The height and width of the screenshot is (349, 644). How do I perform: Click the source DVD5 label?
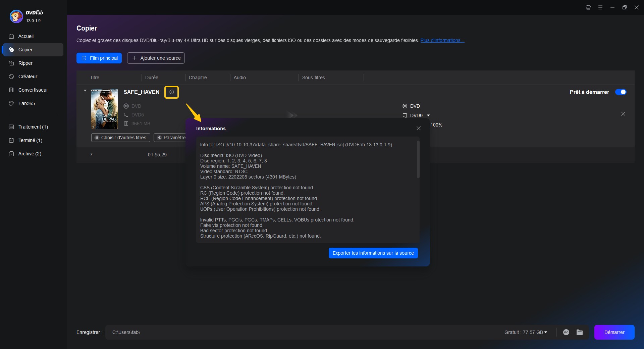click(x=138, y=115)
